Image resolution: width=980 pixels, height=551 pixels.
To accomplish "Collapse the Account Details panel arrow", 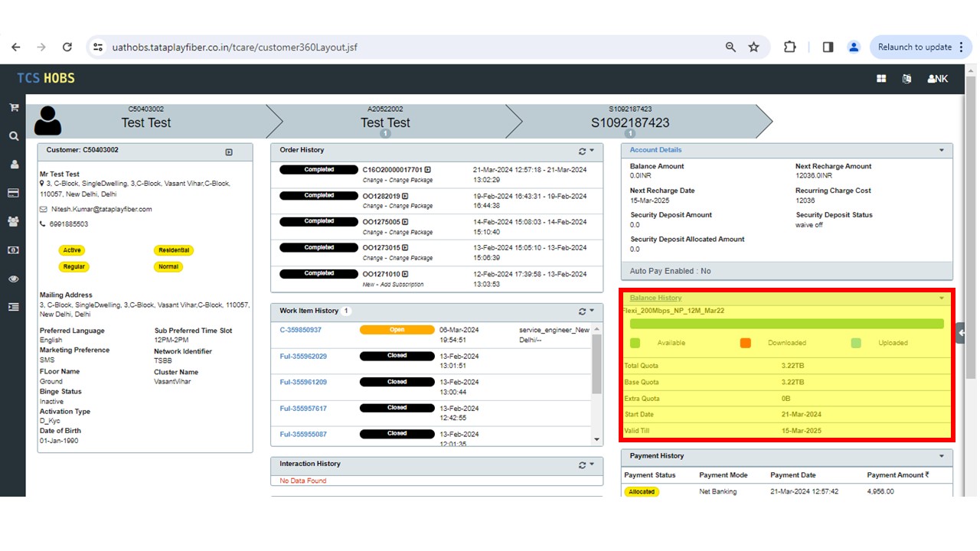I will [x=942, y=151].
